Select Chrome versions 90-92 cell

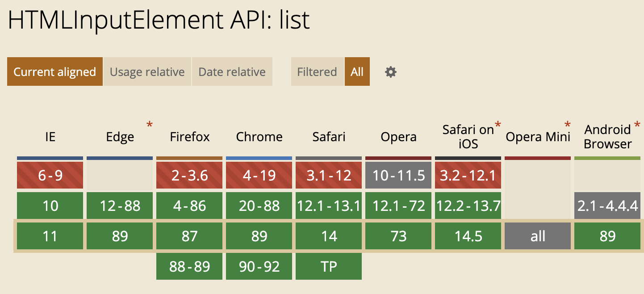[x=259, y=266]
